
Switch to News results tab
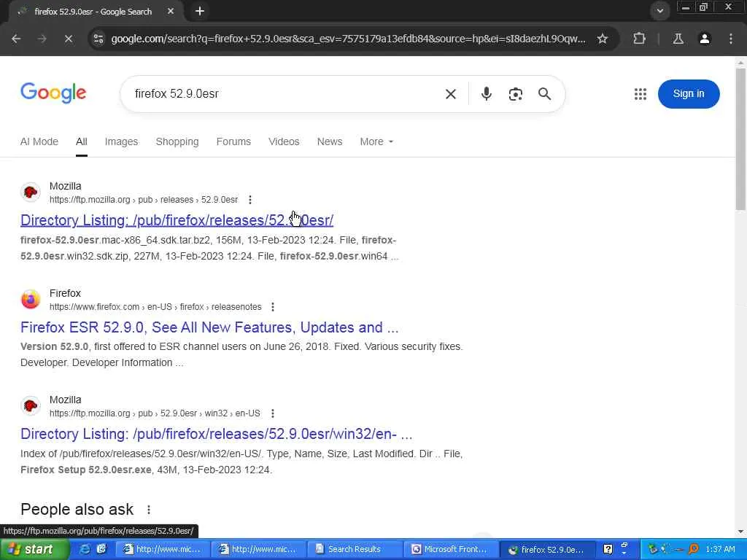(x=330, y=141)
